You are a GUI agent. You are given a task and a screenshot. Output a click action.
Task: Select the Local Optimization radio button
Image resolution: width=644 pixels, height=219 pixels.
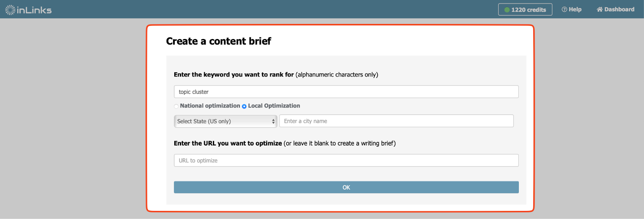click(x=244, y=106)
